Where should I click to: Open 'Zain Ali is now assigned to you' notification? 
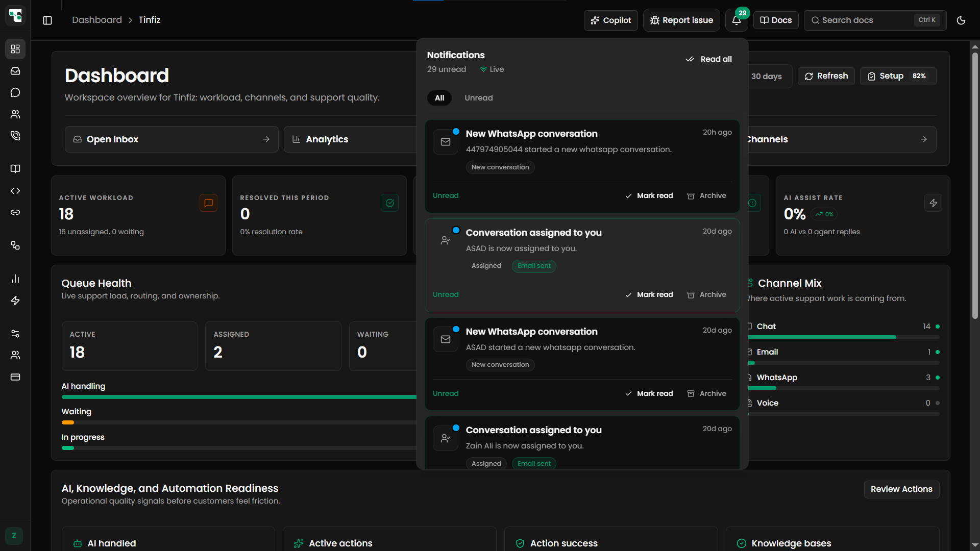[x=582, y=443]
